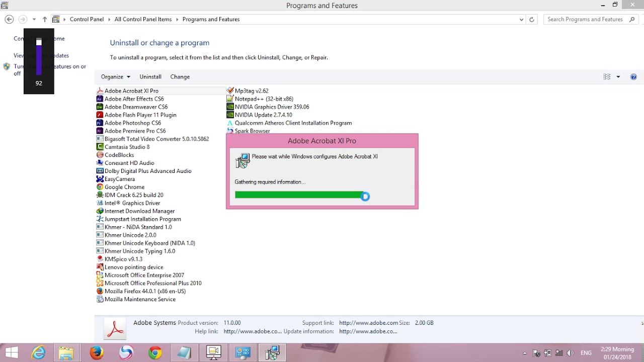
Task: Expand the Control Panel breadcrumb arrow
Action: tap(109, 19)
